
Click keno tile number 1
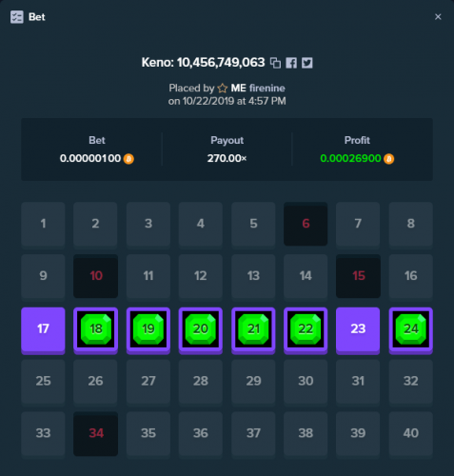pos(43,224)
